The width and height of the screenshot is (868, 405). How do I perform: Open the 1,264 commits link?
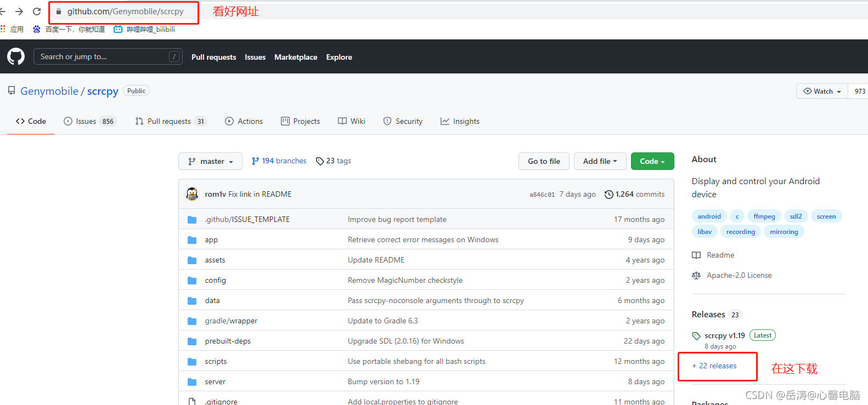point(634,195)
